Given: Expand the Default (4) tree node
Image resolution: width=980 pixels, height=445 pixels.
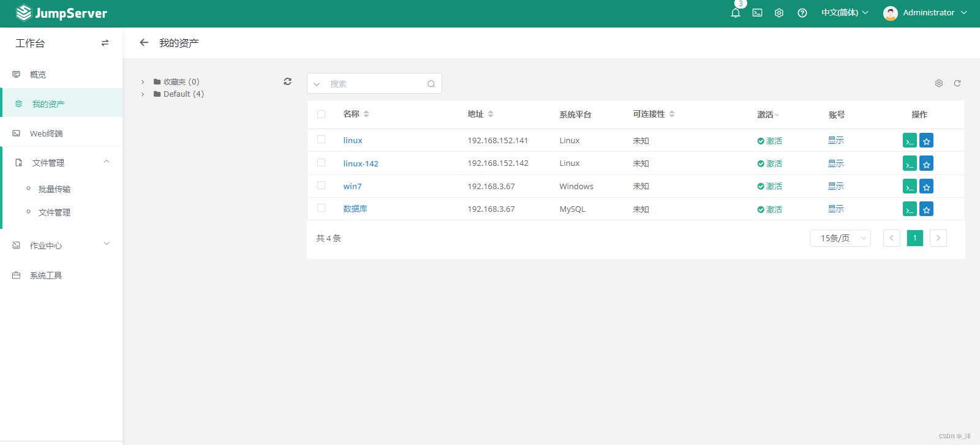Looking at the screenshot, I should click(143, 94).
